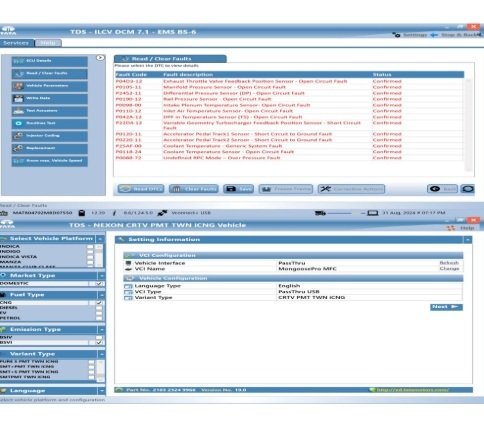Tick the INDICA VISTA platform checkbox
This screenshot has width=484, height=436.
pyautogui.click(x=90, y=257)
